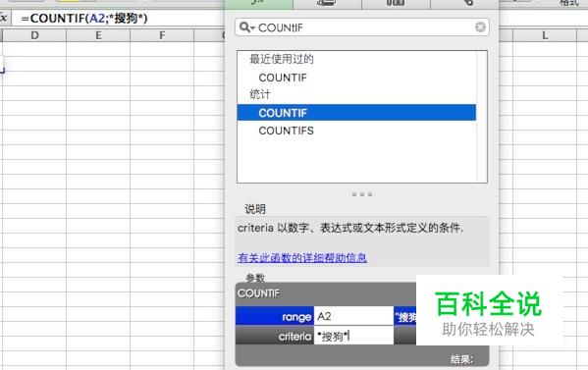Open the detailed function help link
This screenshot has height=370, width=588.
(x=302, y=257)
